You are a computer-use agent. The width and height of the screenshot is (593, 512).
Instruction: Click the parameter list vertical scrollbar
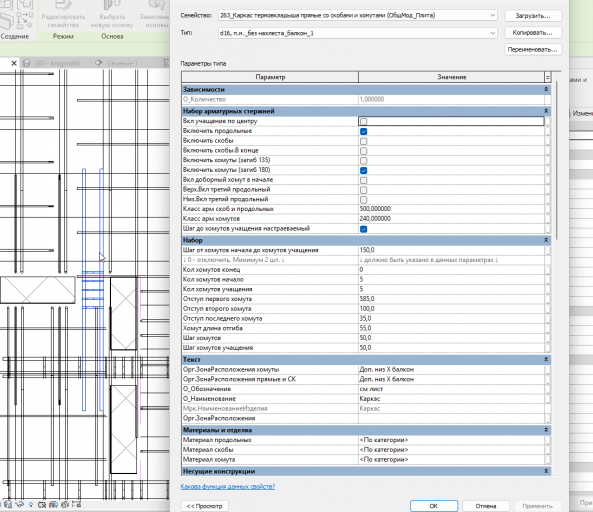coord(557,159)
